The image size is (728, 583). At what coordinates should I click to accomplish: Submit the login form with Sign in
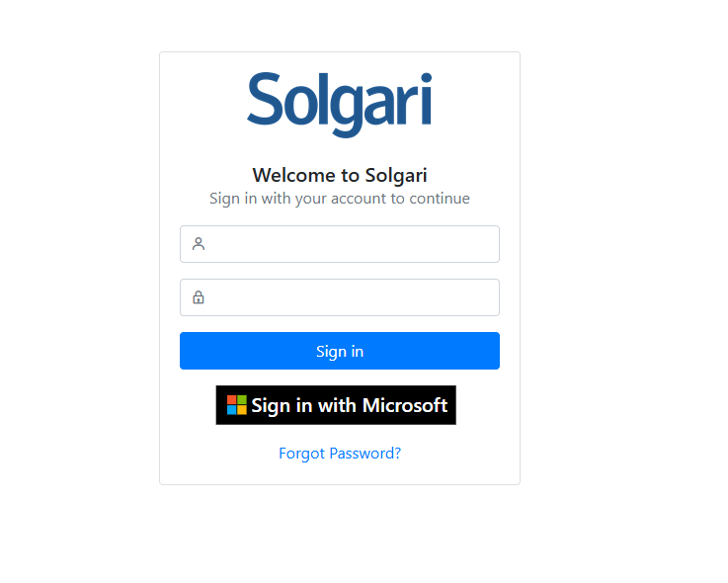(340, 351)
